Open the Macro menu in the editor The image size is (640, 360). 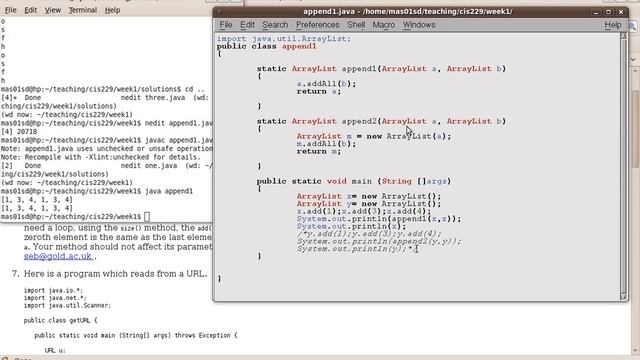pos(384,25)
